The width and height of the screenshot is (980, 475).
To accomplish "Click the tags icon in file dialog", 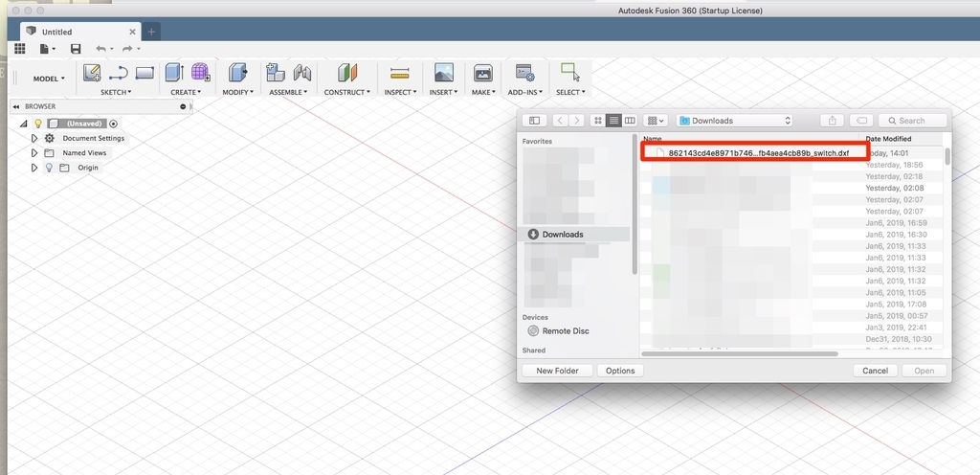I will [x=861, y=121].
